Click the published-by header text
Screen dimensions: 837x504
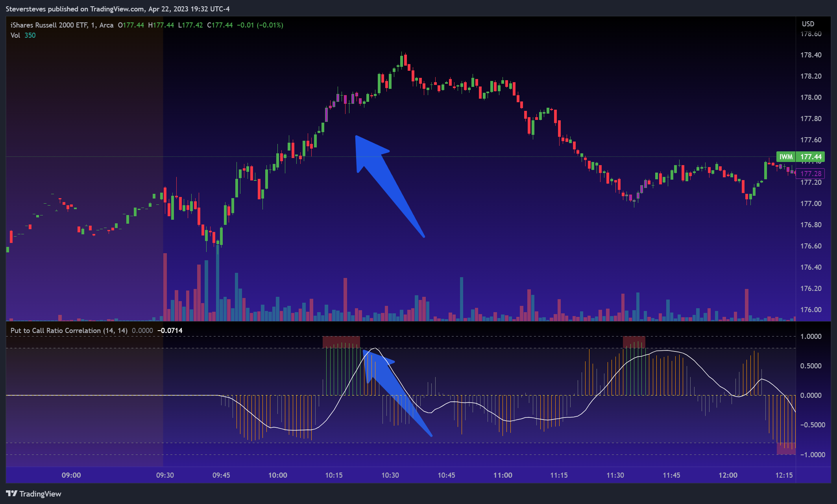[118, 9]
